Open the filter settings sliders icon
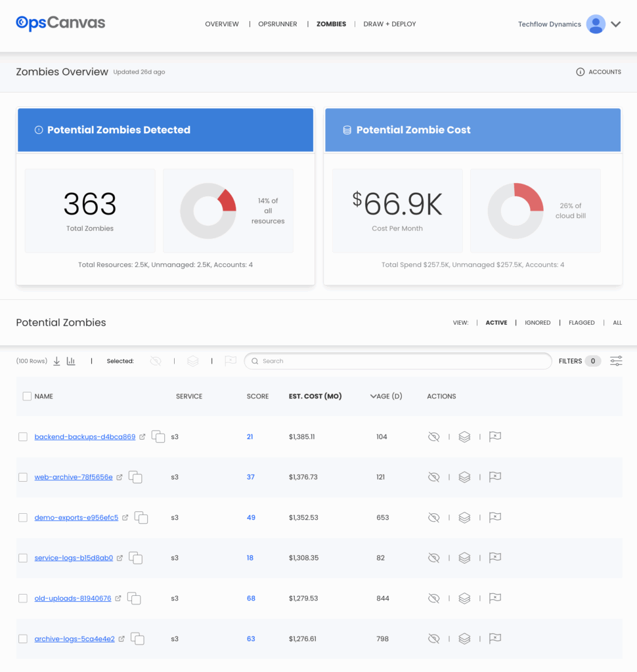Viewport: 637px width, 672px height. coord(616,361)
